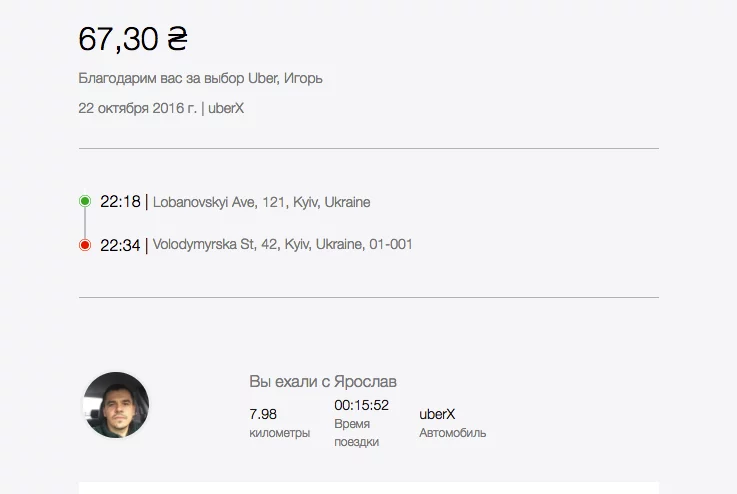
Task: Click the "Время поездки" label
Action: coord(357,433)
